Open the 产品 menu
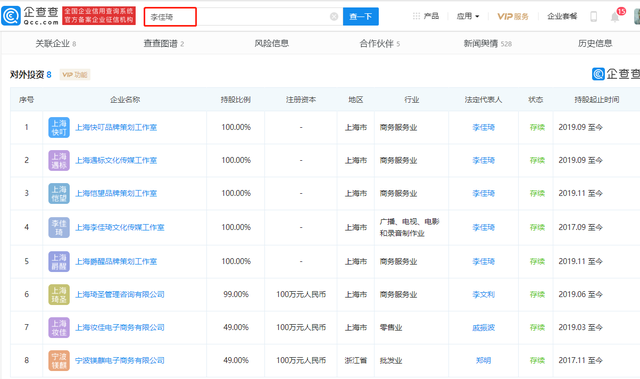The height and width of the screenshot is (379, 640). tap(431, 16)
